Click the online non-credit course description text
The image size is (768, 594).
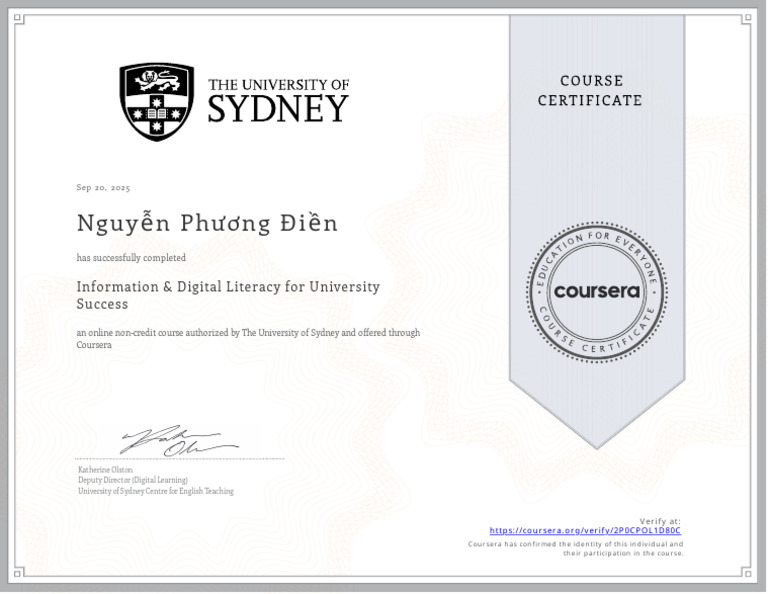coord(248,339)
